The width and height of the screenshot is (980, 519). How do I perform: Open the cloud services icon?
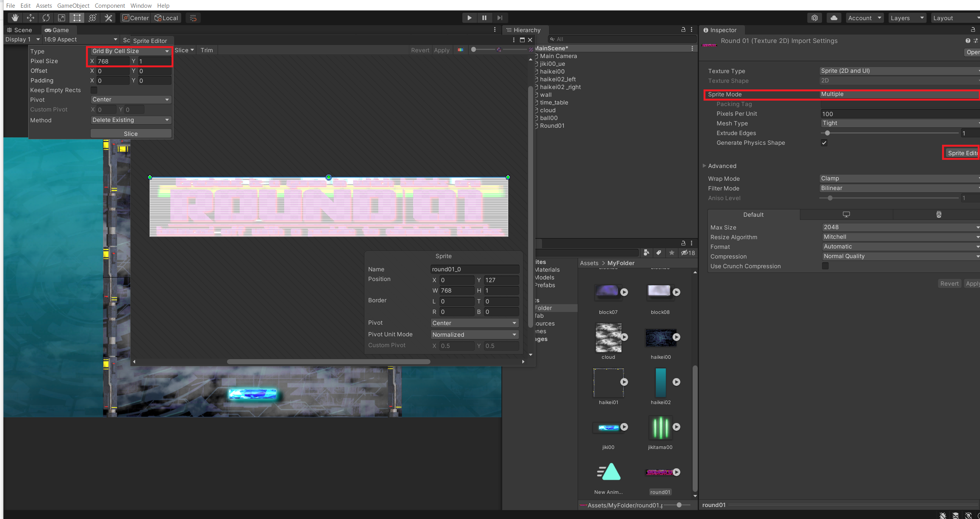pyautogui.click(x=834, y=18)
